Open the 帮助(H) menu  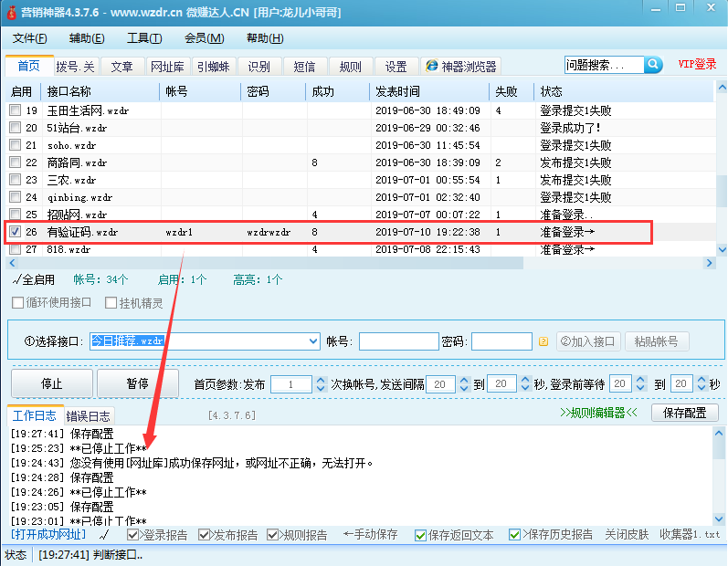265,38
